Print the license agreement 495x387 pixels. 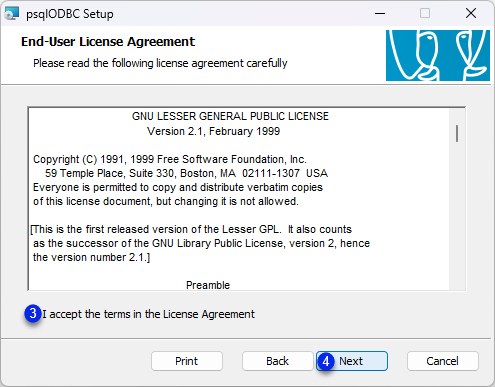187,361
